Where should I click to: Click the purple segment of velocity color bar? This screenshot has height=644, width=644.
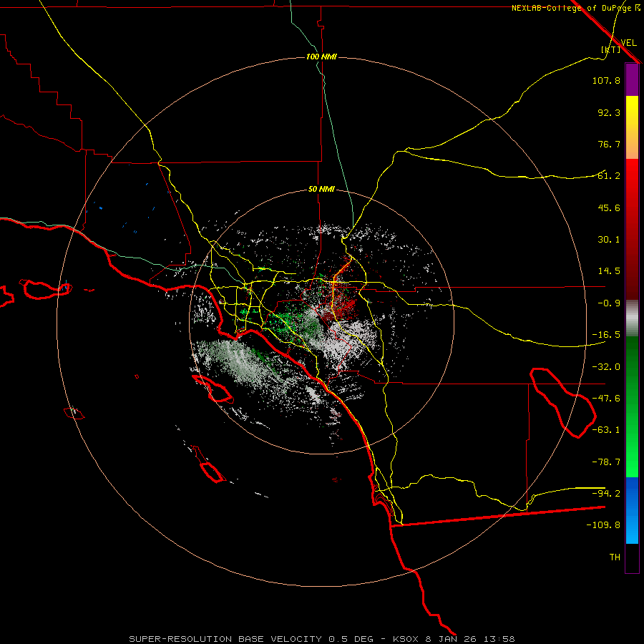tap(632, 79)
